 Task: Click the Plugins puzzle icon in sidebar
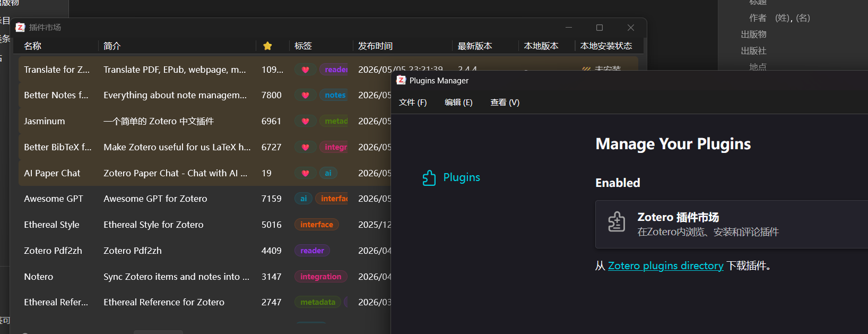(429, 178)
